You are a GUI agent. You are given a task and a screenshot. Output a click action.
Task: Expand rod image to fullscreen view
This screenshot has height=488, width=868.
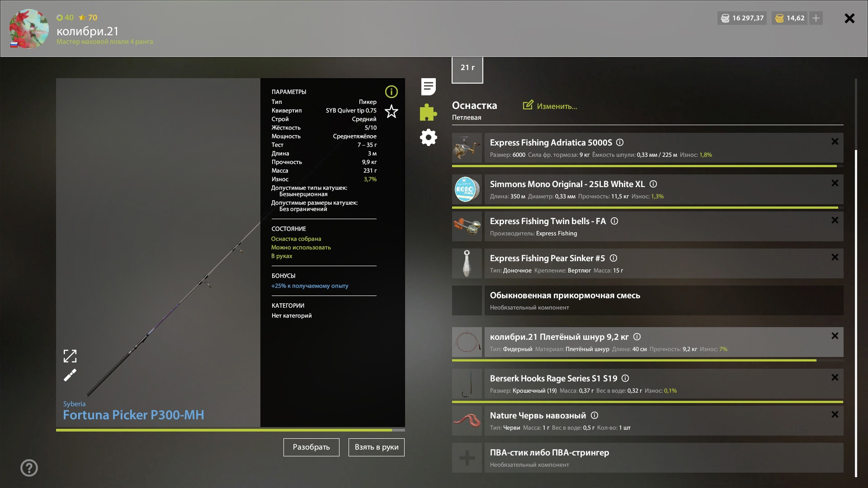[70, 356]
